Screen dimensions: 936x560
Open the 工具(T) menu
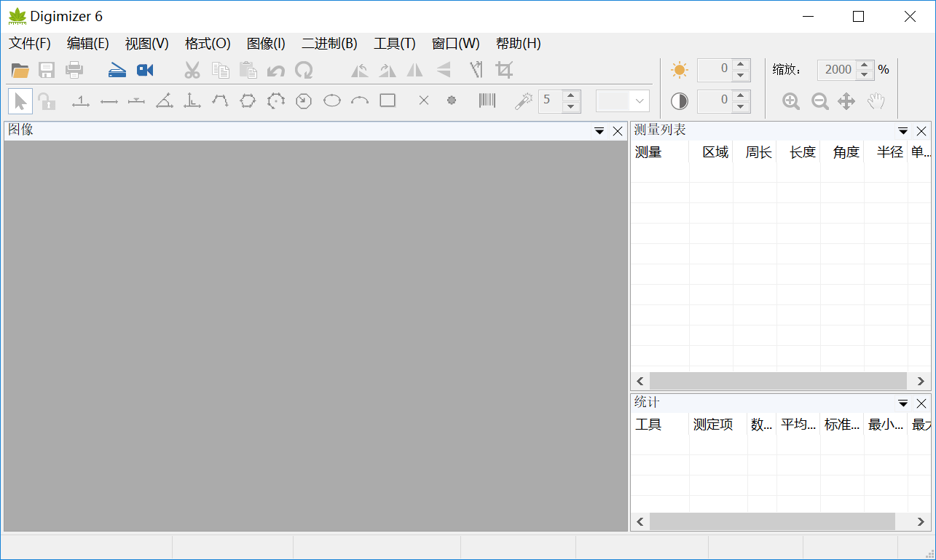pyautogui.click(x=394, y=44)
